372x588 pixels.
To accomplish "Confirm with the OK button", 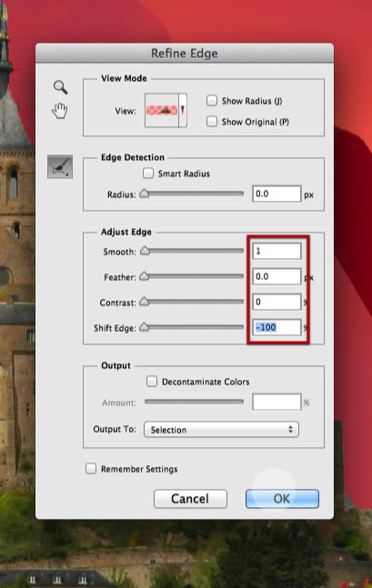I will click(282, 499).
